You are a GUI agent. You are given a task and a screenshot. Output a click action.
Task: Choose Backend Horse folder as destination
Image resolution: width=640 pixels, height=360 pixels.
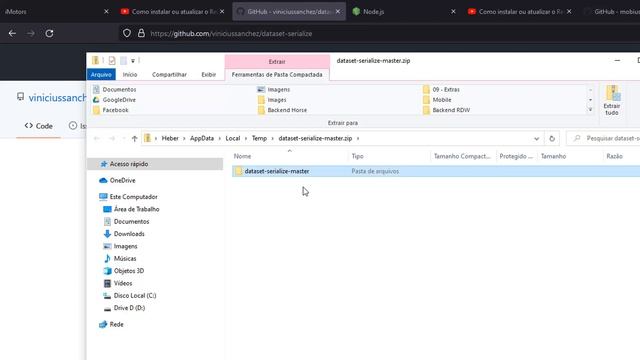282,110
